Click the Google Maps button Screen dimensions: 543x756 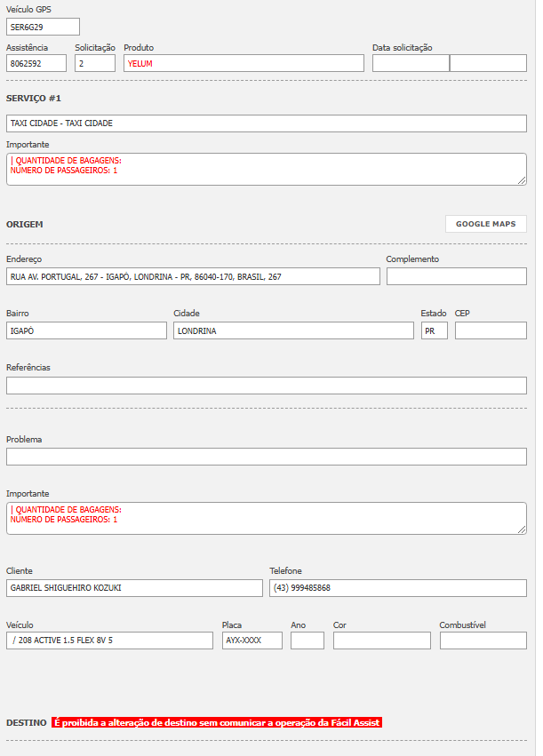(x=485, y=224)
